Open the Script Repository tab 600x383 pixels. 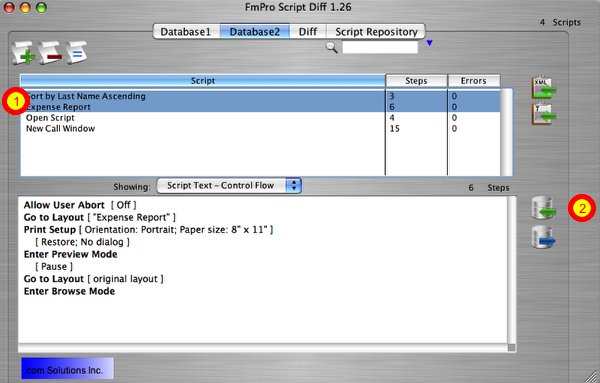click(x=376, y=32)
